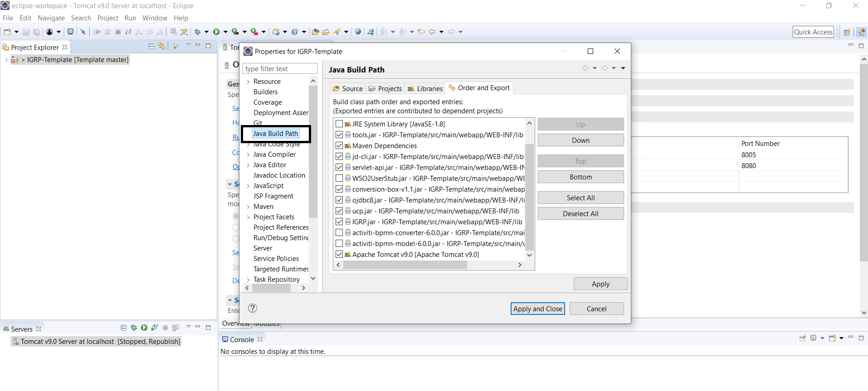Click horizontal scrollbar under build path list
The width and height of the screenshot is (868, 391).
(x=405, y=265)
